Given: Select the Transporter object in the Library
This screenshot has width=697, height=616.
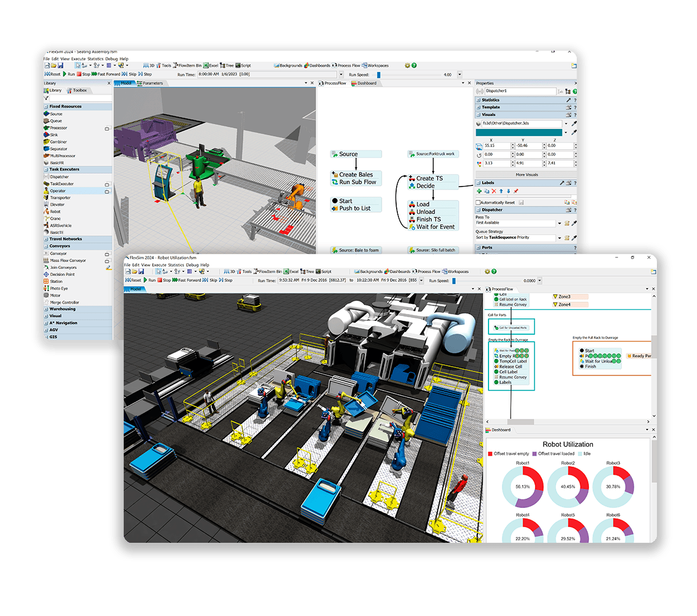Looking at the screenshot, I should click(x=57, y=198).
